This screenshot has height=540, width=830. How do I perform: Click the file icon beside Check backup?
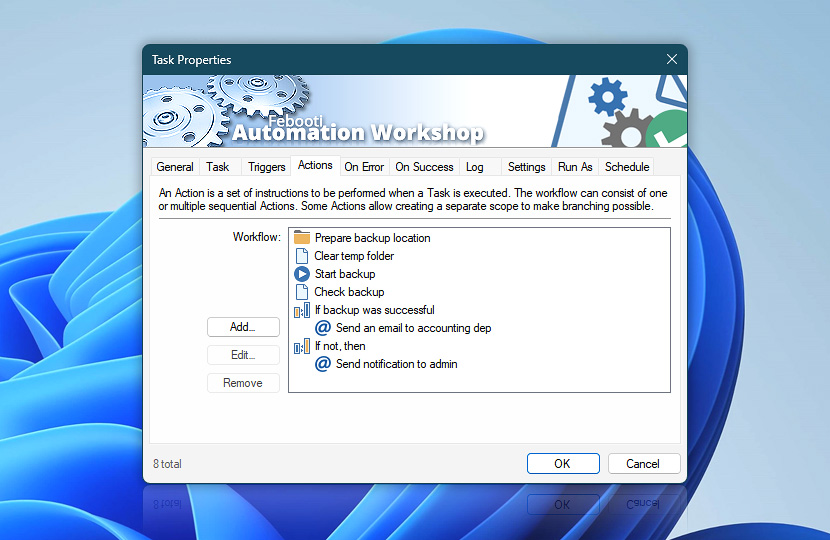302,292
